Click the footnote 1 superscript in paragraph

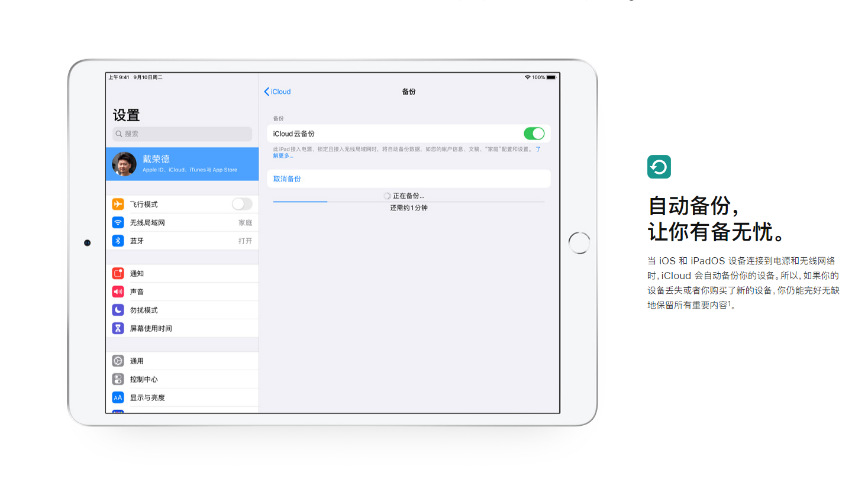[730, 303]
